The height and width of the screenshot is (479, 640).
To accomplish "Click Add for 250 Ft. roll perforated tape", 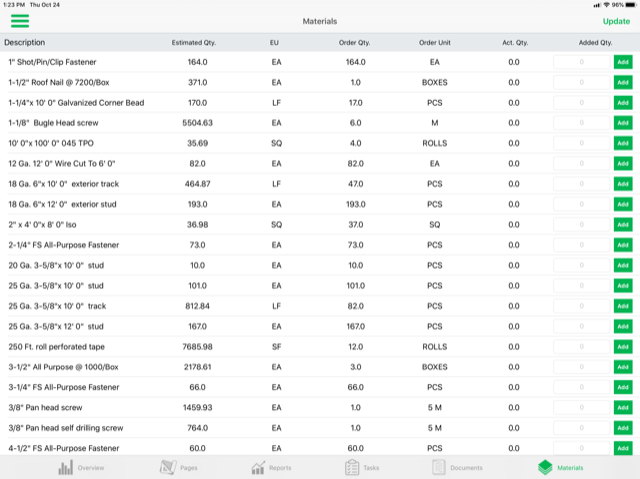I will (x=623, y=347).
